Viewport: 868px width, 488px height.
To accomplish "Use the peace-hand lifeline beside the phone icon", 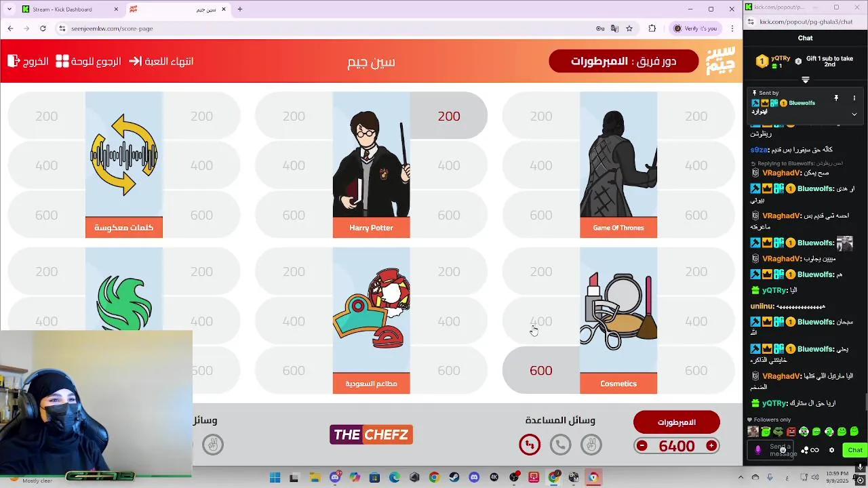I will click(591, 445).
